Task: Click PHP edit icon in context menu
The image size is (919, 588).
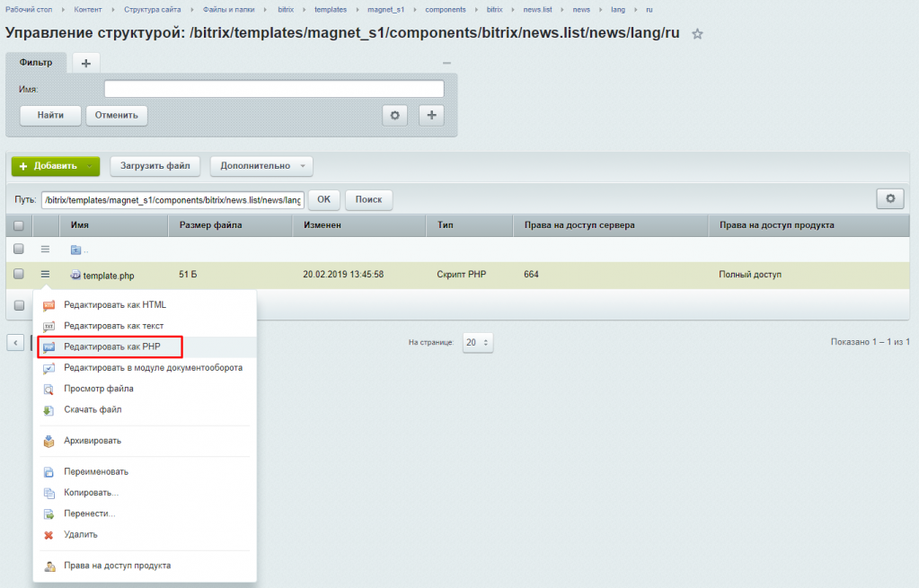Action: coord(49,347)
